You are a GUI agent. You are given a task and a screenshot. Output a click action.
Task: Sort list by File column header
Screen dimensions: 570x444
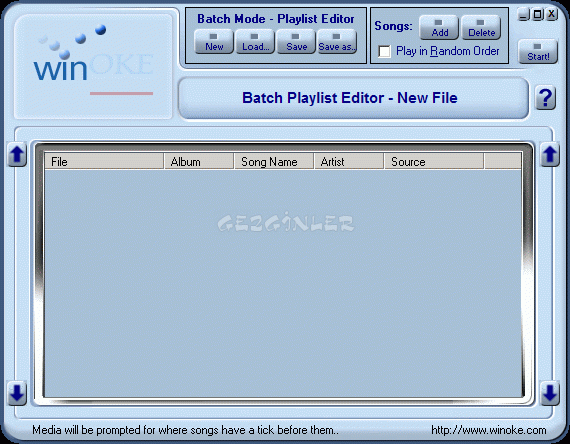(104, 161)
